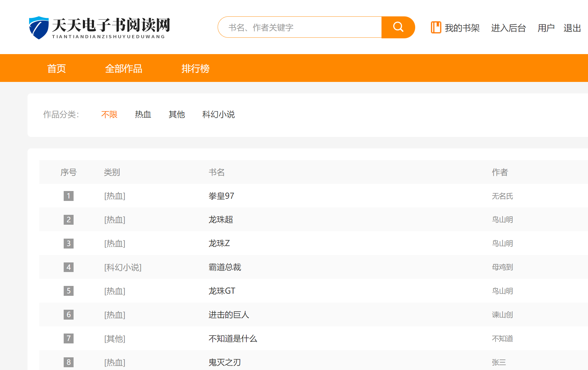Image resolution: width=588 pixels, height=370 pixels.
Task: Click the site shield logo
Action: pos(39,28)
